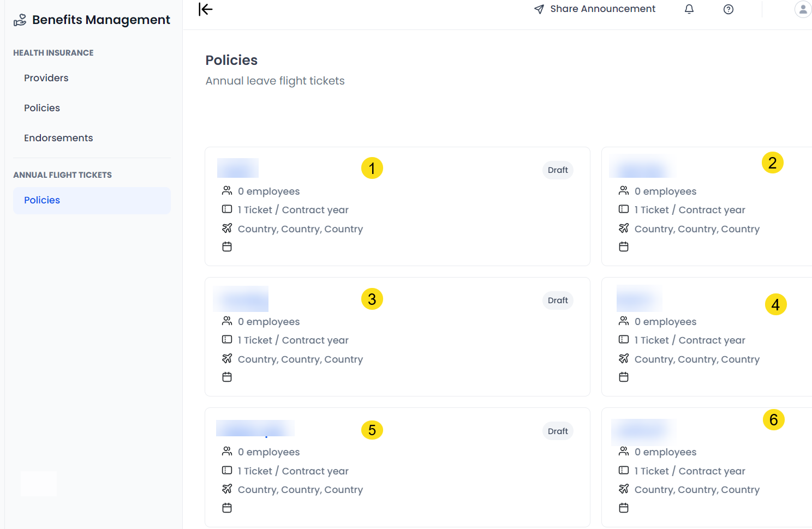Image resolution: width=812 pixels, height=529 pixels.
Task: Click the calendar icon on the first policy card
Action: point(227,247)
